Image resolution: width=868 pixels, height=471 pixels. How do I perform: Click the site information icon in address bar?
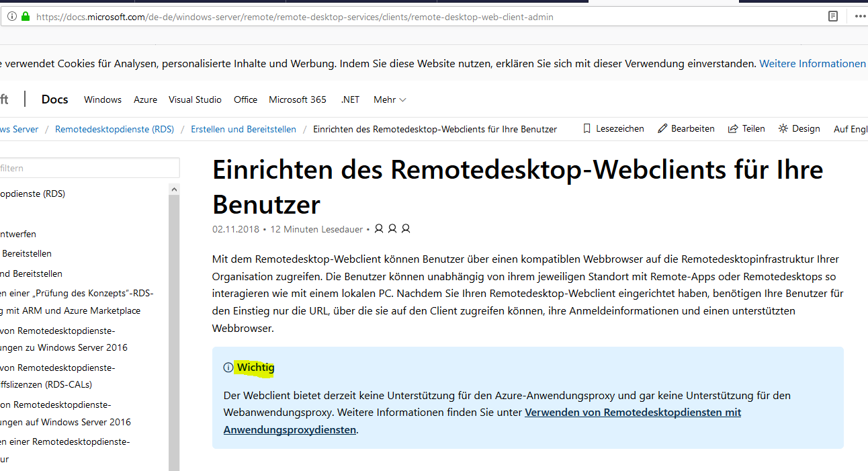(x=12, y=17)
